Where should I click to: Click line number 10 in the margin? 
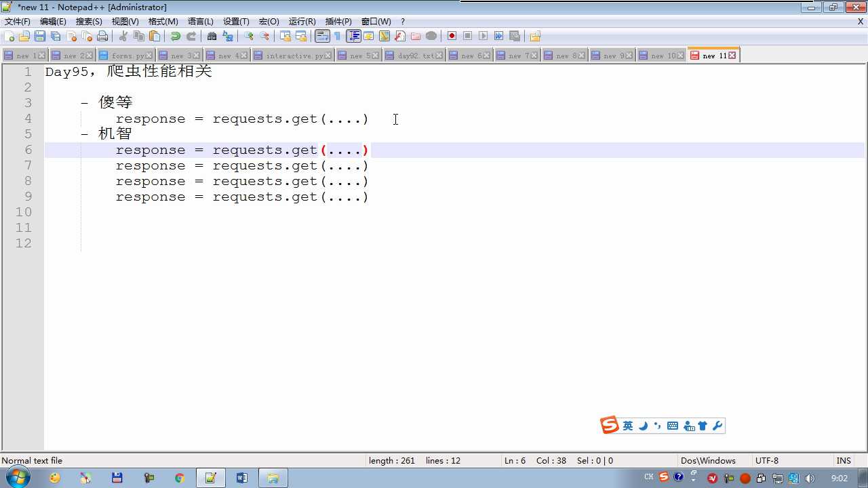(24, 212)
